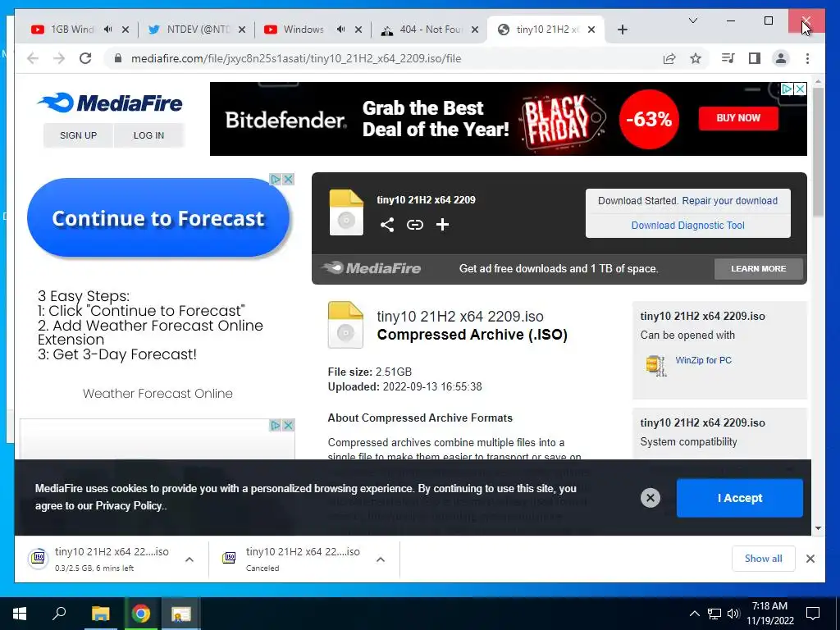840x630 pixels.
Task: Click the ISO file icon beside Compressed Archive
Action: [x=345, y=325]
